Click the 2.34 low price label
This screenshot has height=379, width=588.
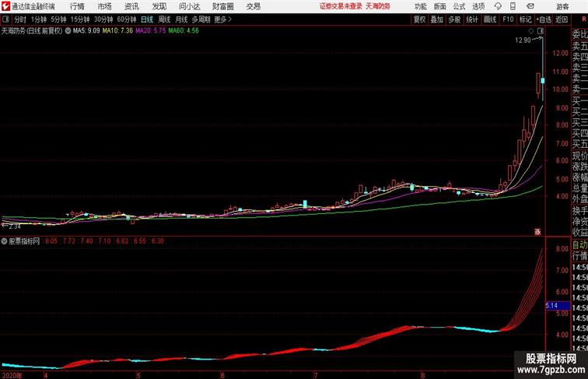pyautogui.click(x=14, y=226)
